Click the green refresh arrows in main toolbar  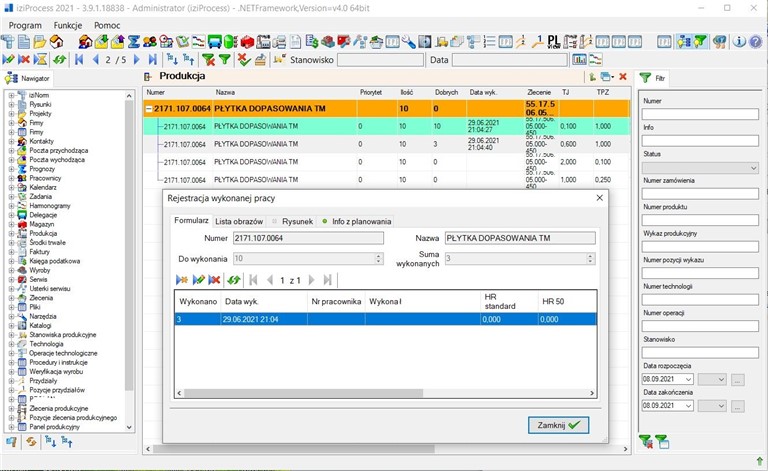coord(59,60)
